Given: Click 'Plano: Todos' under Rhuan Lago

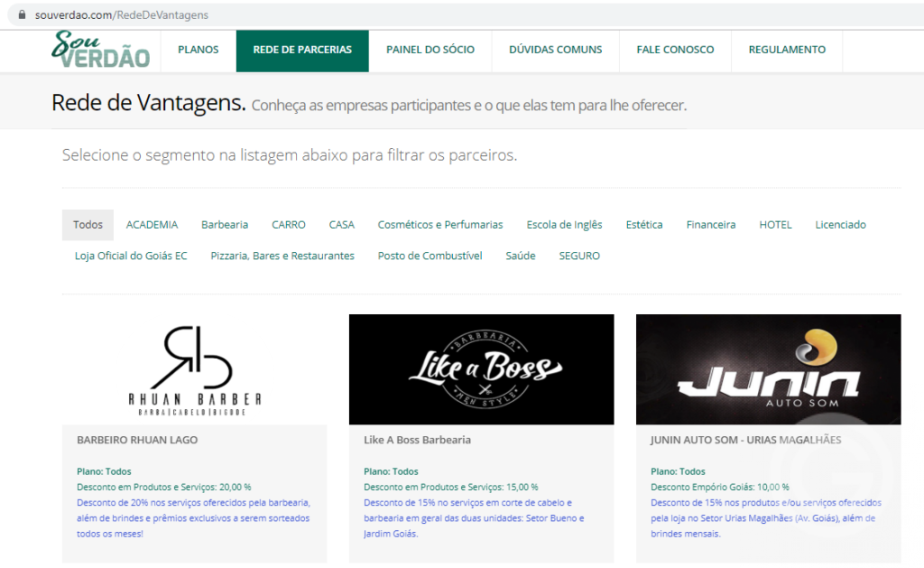Looking at the screenshot, I should [104, 472].
